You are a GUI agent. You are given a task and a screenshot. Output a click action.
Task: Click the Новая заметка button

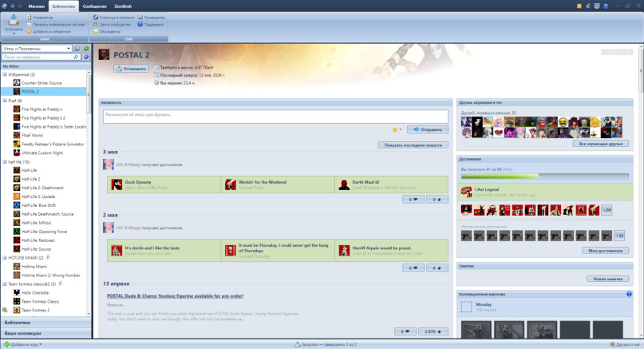coord(607,279)
